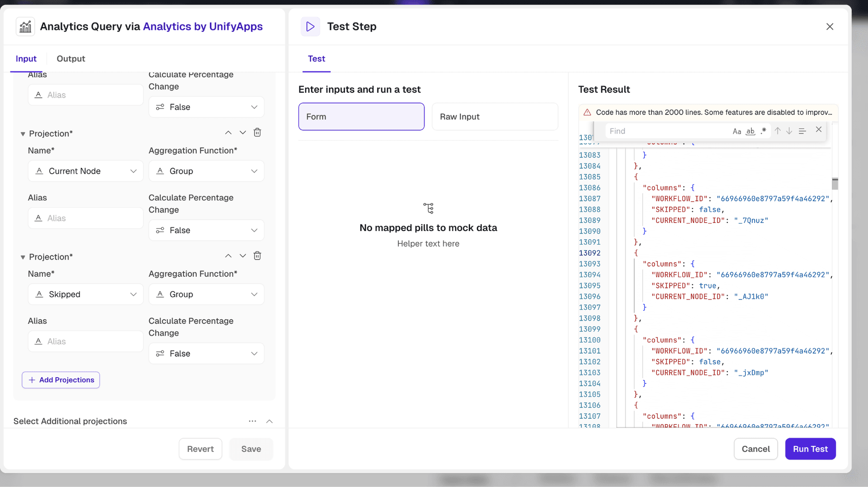Click Add Projections button
This screenshot has width=868, height=487.
[61, 380]
